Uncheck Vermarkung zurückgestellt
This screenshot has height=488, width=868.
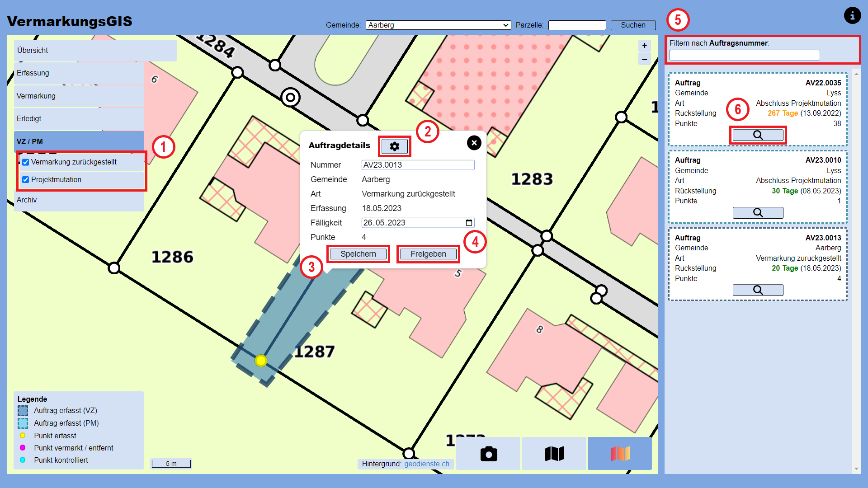pyautogui.click(x=26, y=162)
